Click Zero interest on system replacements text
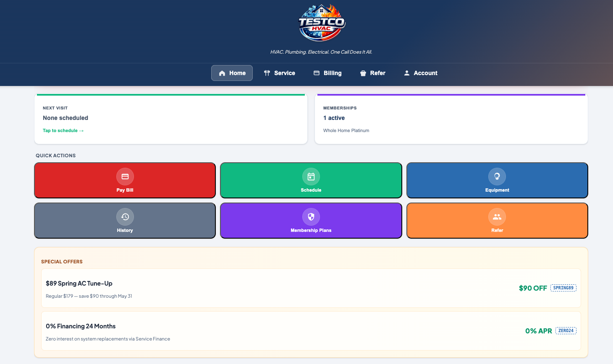The width and height of the screenshot is (613, 364). pyautogui.click(x=108, y=339)
